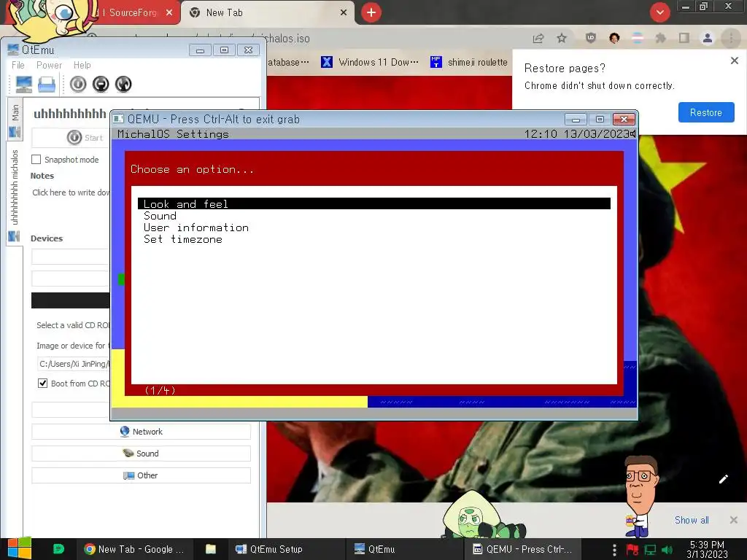Click the customize page pencil icon
This screenshot has width=747, height=560.
tap(723, 479)
